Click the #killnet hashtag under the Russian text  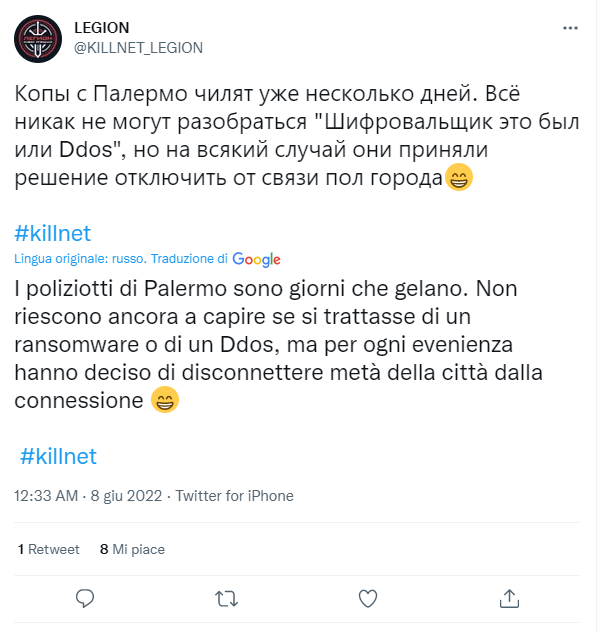pos(53,233)
